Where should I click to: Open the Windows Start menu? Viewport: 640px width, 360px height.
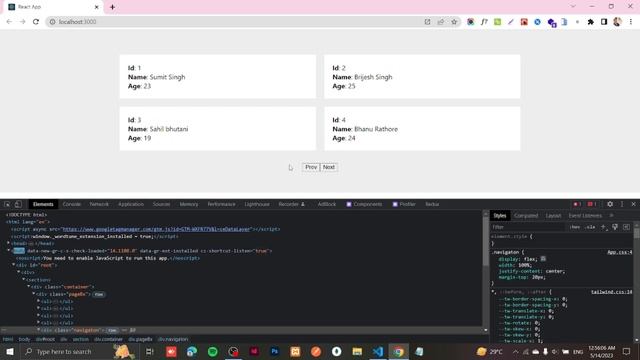coord(10,351)
